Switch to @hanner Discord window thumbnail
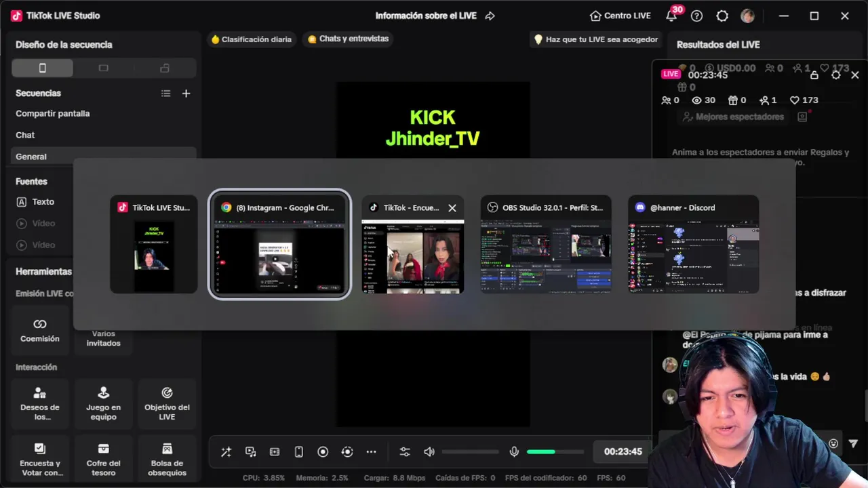Viewport: 868px width, 488px height. tap(693, 244)
